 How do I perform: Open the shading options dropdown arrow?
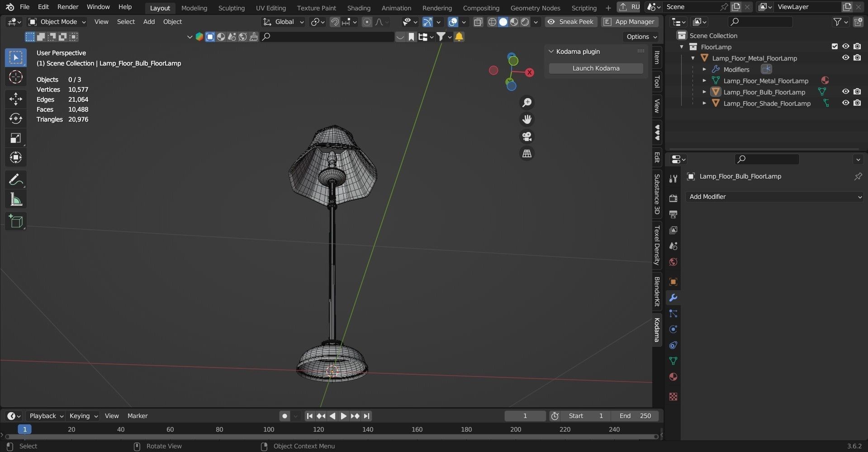(x=536, y=22)
